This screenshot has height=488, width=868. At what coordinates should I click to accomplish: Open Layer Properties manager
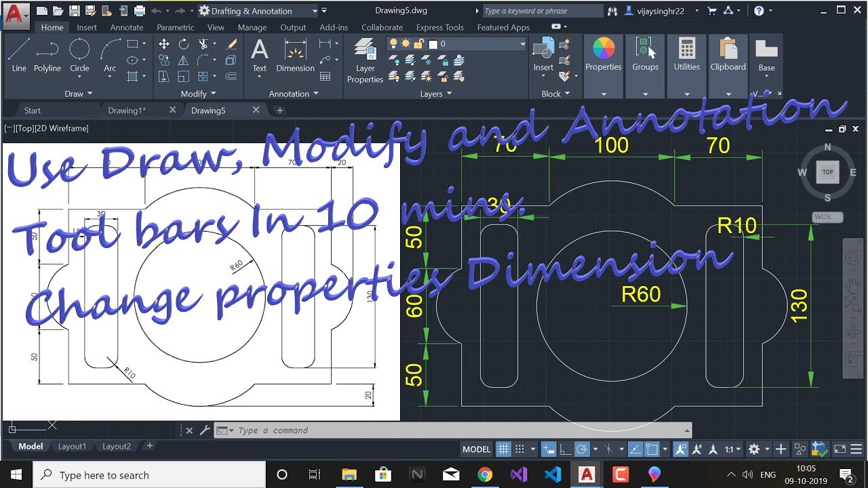coord(365,60)
